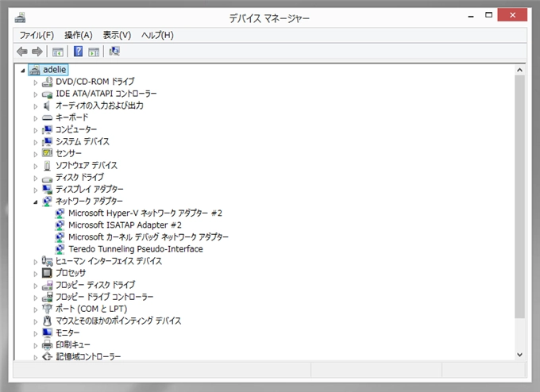Select the オーディオの入力および出力 row

coord(99,106)
